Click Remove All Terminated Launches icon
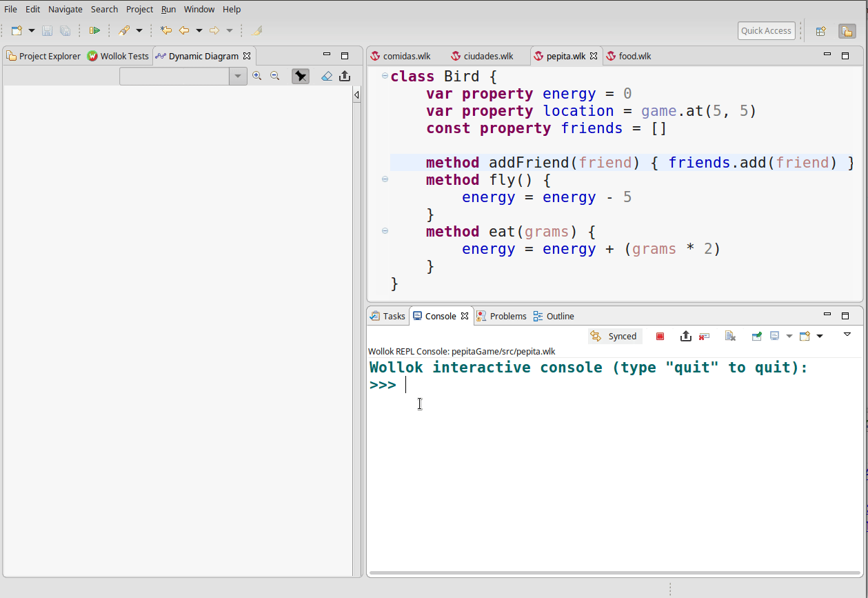Image resolution: width=868 pixels, height=598 pixels. tap(730, 336)
